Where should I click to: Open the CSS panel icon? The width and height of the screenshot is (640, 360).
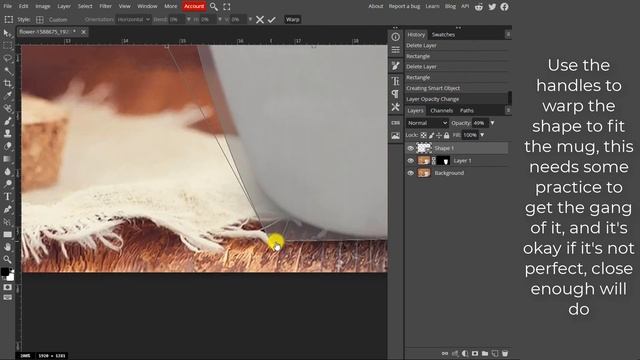click(x=396, y=123)
